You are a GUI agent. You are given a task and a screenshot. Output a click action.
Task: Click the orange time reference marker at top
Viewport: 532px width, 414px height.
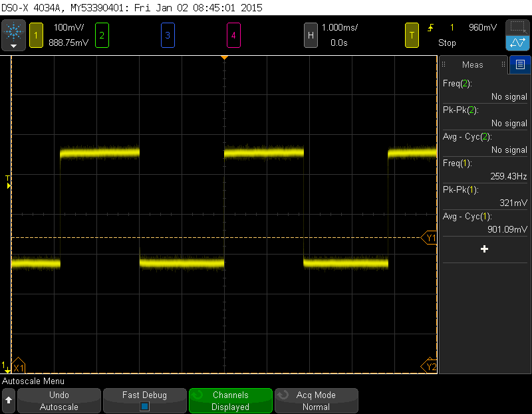pos(223,57)
